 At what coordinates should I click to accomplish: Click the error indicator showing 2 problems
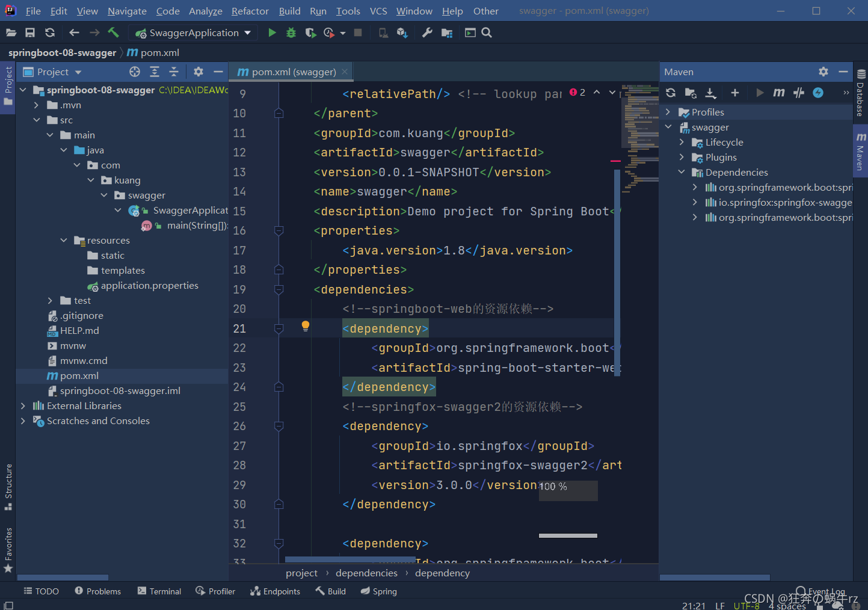[x=577, y=92]
